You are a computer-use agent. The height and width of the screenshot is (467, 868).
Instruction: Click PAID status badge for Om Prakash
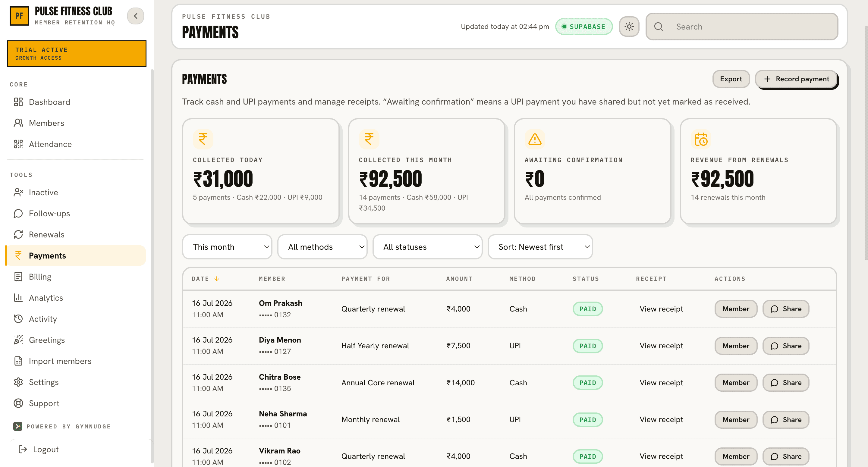point(588,309)
